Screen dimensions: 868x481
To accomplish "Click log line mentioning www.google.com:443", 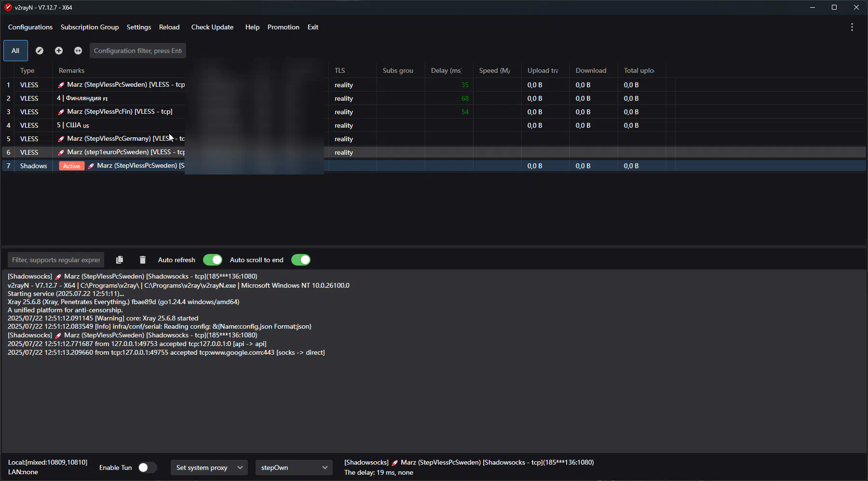I will 166,352.
